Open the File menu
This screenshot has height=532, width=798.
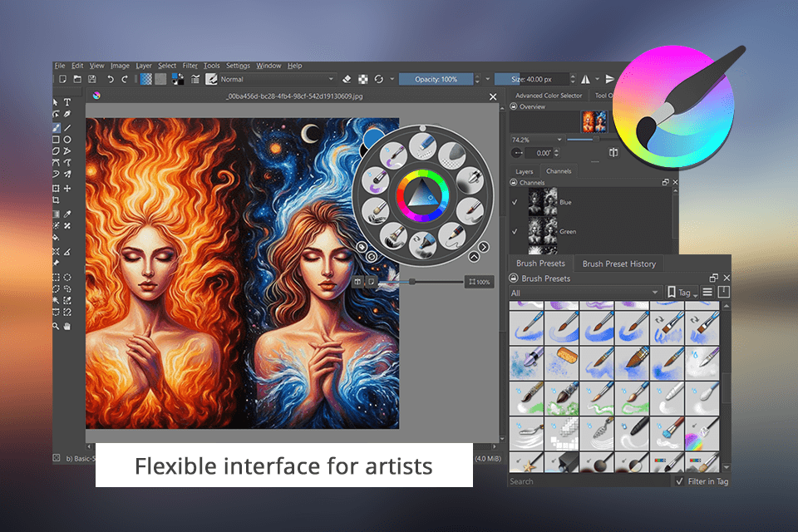tap(60, 66)
